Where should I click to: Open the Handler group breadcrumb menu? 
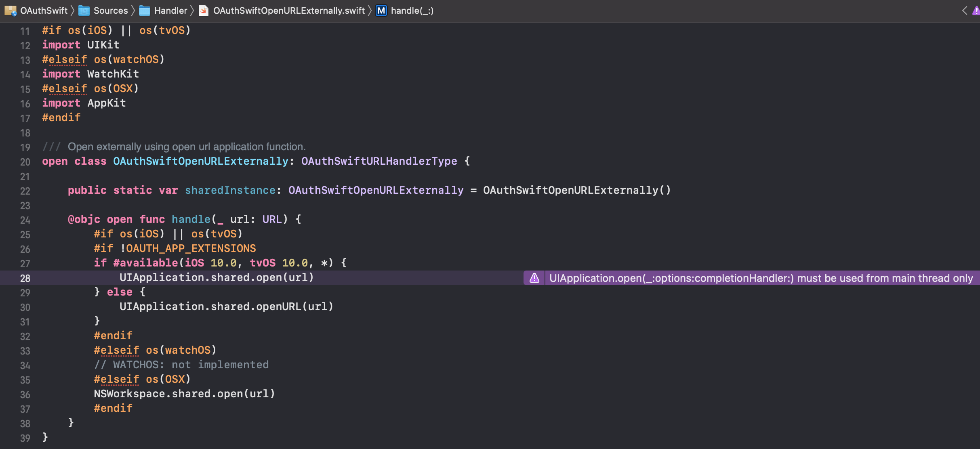[170, 10]
